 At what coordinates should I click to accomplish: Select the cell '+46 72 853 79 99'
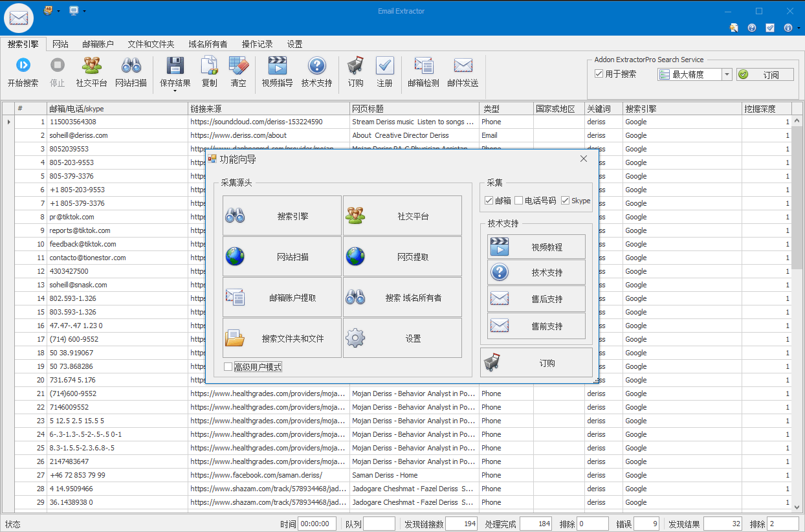[x=117, y=475]
